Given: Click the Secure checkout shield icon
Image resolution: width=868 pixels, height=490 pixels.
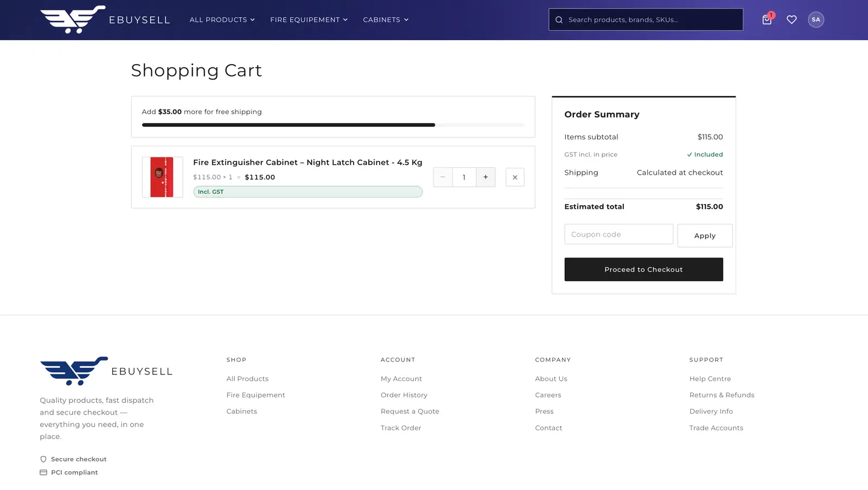Looking at the screenshot, I should [x=43, y=459].
